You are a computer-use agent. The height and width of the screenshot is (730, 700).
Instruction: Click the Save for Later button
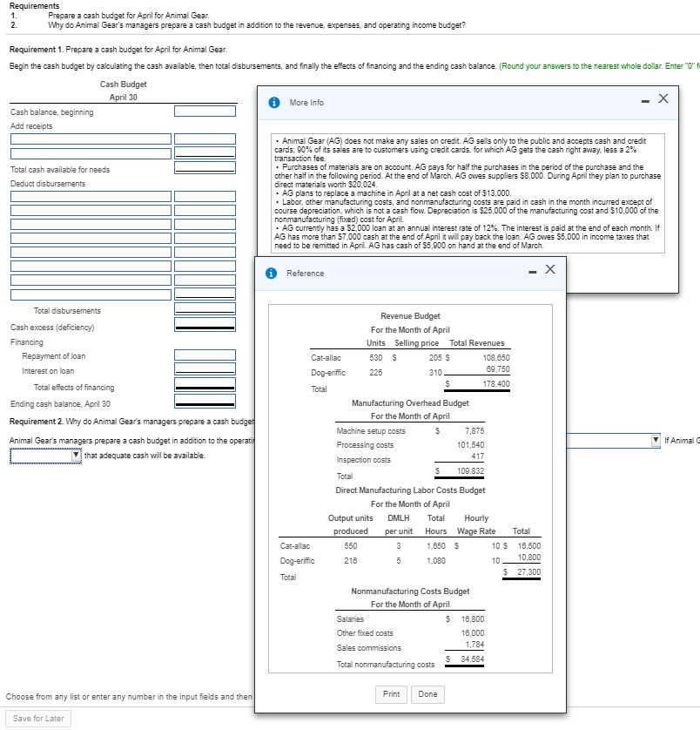[x=38, y=719]
